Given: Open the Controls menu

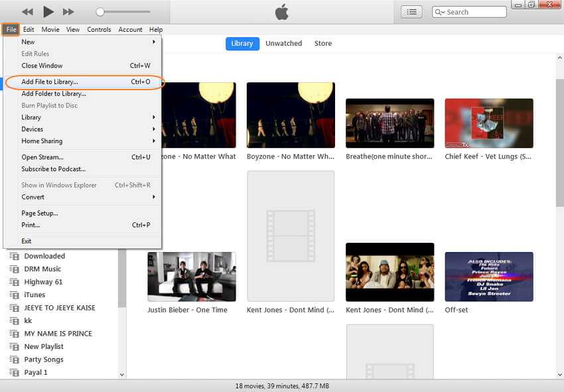Looking at the screenshot, I should pos(99,30).
